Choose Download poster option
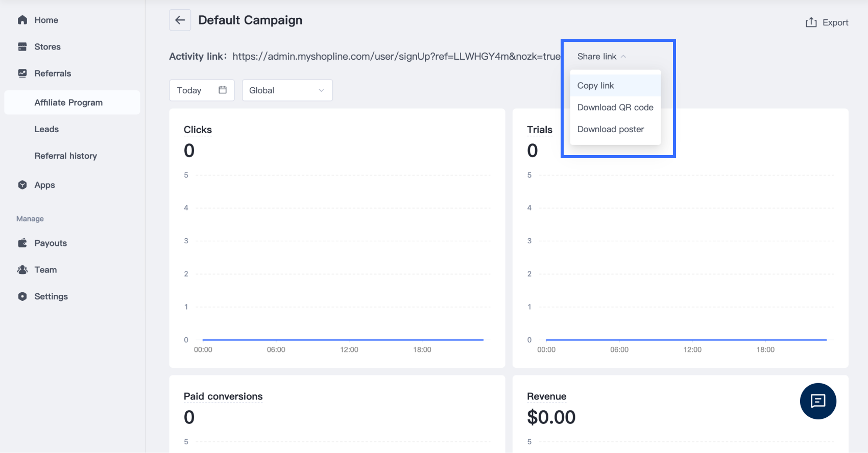The height and width of the screenshot is (453, 868). click(611, 130)
